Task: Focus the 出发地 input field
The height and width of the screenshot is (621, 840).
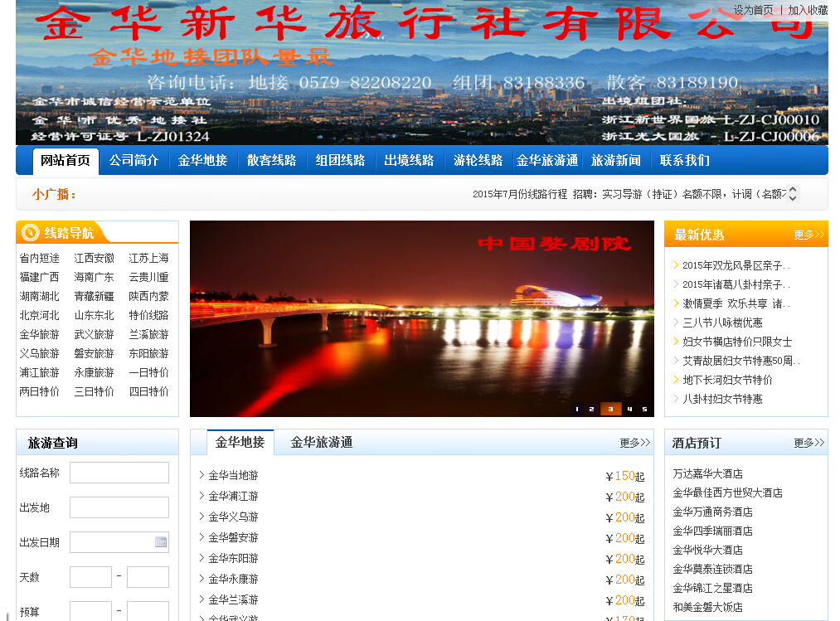Action: coord(119,507)
